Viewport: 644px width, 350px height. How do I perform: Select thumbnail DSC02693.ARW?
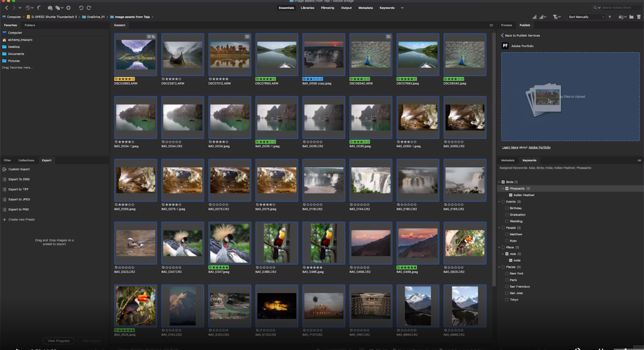click(x=135, y=54)
